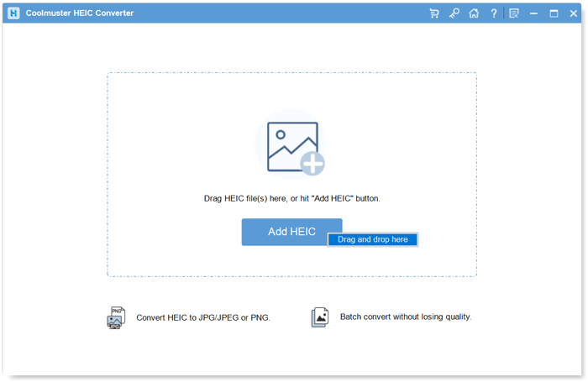Image resolution: width=588 pixels, height=382 pixels.
Task: Maximize the Coolmuster window
Action: 554,13
